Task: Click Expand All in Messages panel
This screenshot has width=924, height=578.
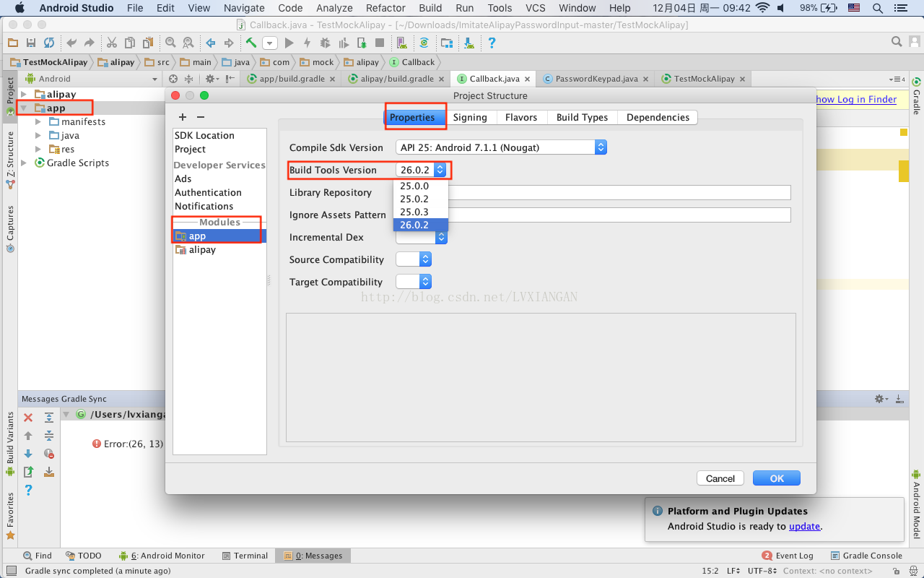Action: click(49, 418)
